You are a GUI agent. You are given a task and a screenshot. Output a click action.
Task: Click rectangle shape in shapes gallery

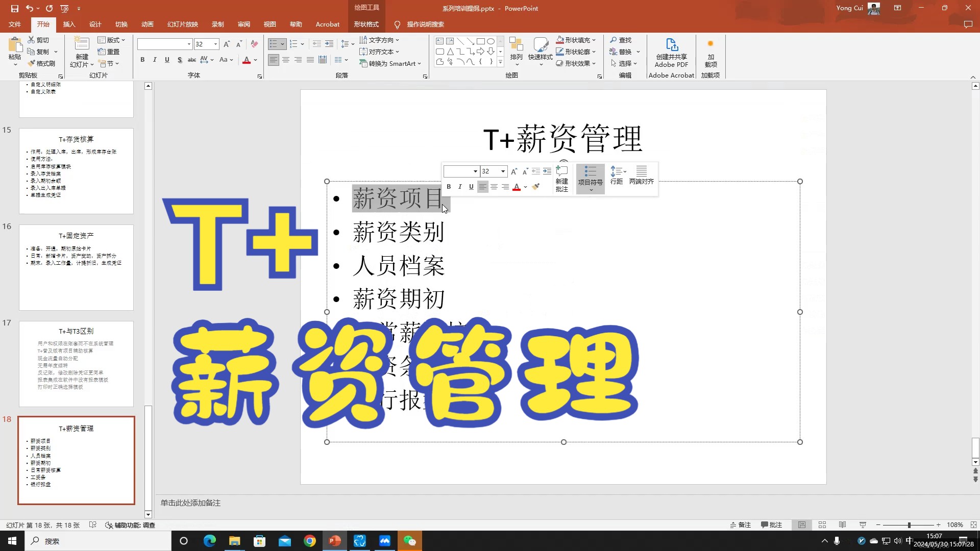tap(480, 41)
